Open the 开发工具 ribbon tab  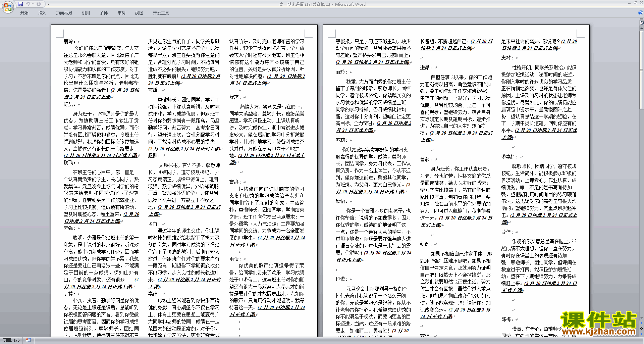click(161, 13)
